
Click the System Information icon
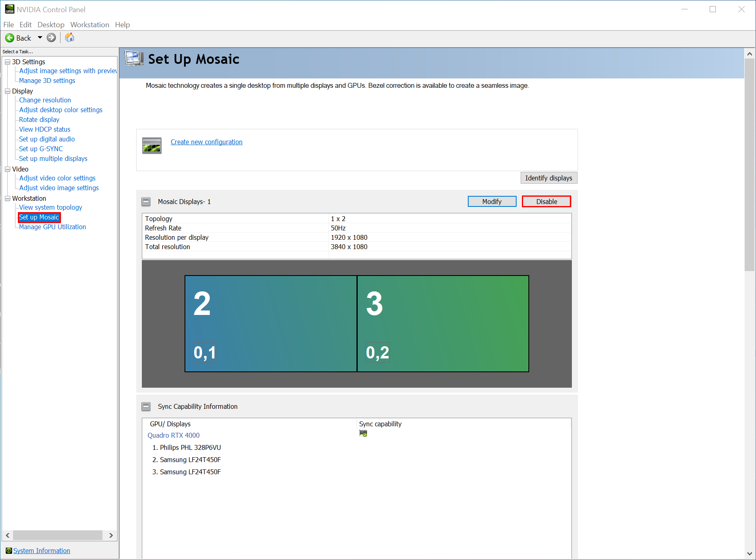tap(9, 551)
